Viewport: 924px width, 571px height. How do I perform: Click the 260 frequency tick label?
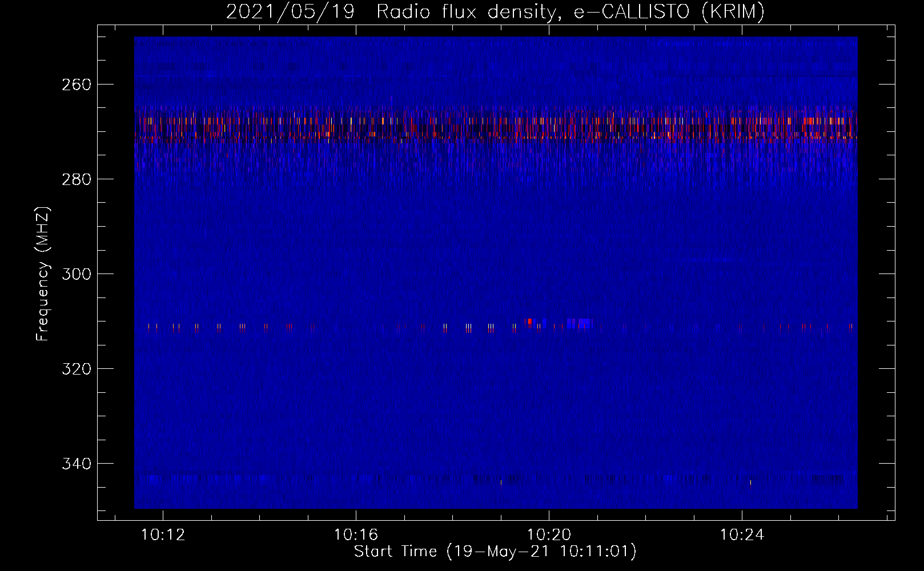click(77, 85)
